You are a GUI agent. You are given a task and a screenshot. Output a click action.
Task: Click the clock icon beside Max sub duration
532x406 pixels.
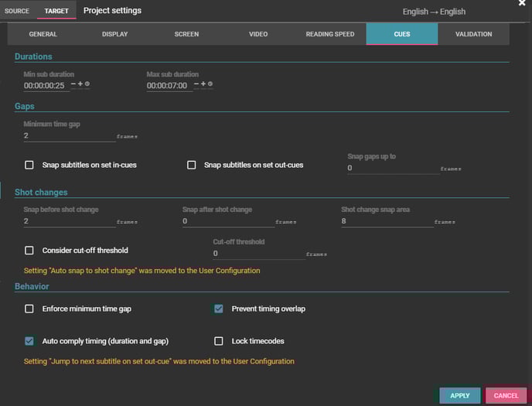(x=210, y=84)
